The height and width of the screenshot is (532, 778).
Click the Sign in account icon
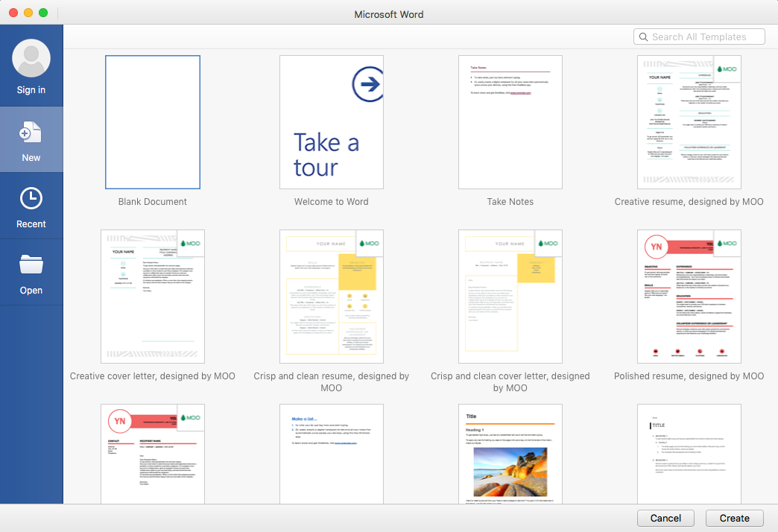[31, 58]
